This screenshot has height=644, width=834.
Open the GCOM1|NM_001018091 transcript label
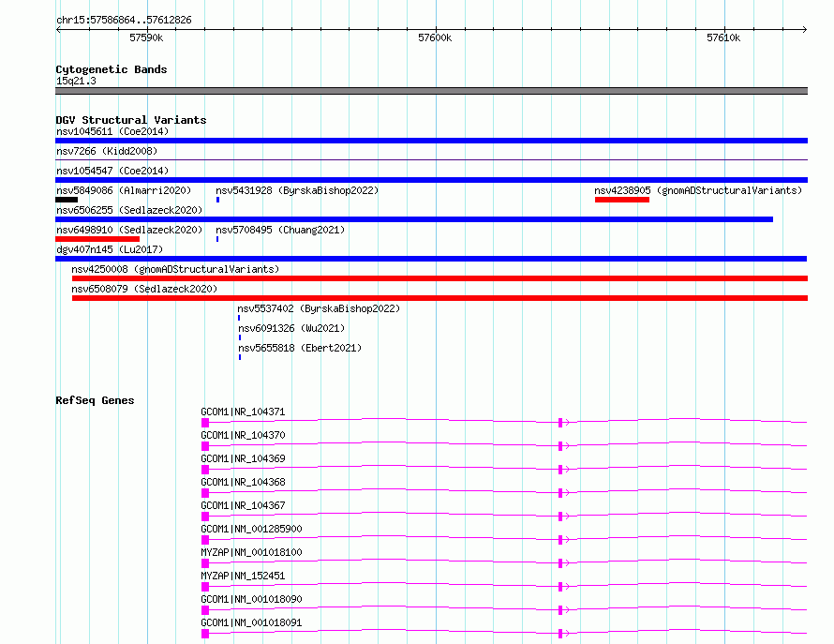point(251,622)
